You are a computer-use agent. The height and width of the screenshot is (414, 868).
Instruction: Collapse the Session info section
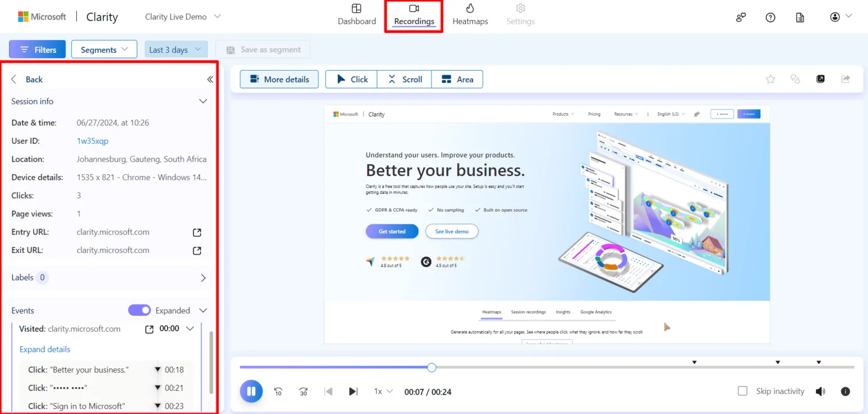pos(203,101)
